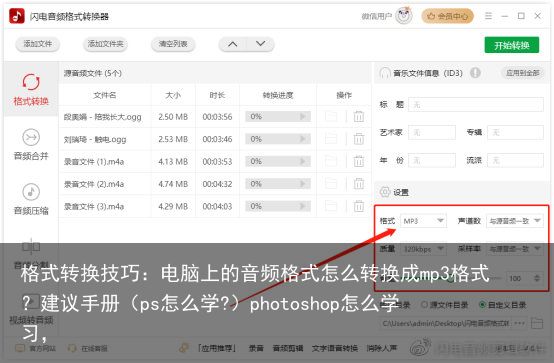Open the 在线客服 link
Screen dimensions: 554x363
pos(88,349)
